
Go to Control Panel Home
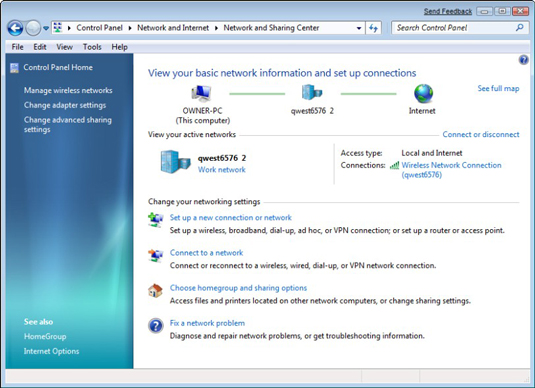[x=58, y=67]
